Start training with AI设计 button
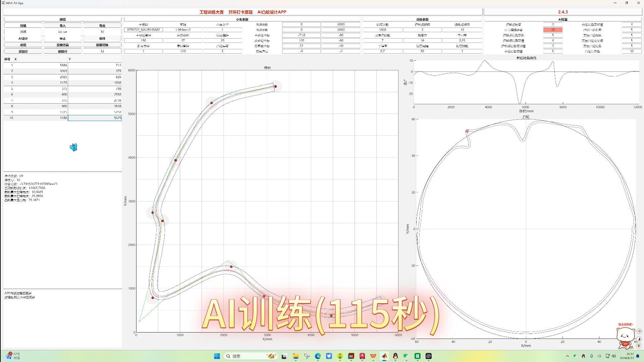The height and width of the screenshot is (362, 644). (x=23, y=39)
